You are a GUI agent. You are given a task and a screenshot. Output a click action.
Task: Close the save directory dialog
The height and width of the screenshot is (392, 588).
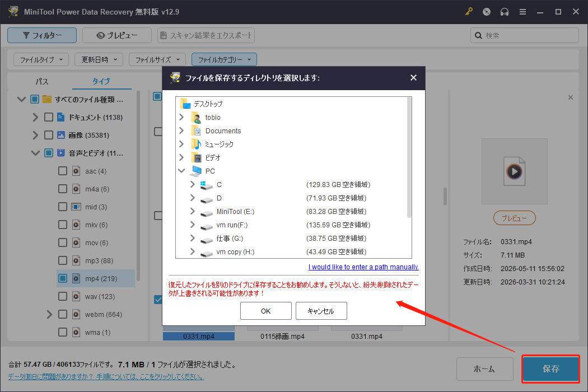413,78
